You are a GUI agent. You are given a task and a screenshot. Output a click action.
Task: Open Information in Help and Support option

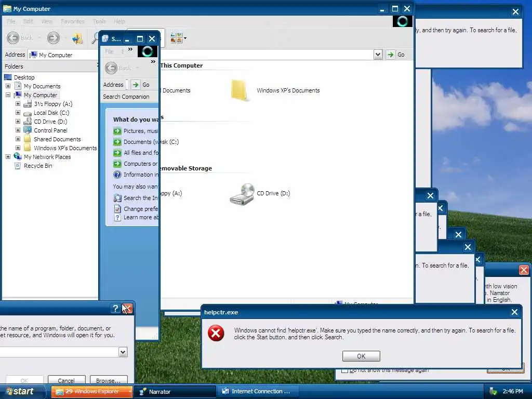[136, 175]
